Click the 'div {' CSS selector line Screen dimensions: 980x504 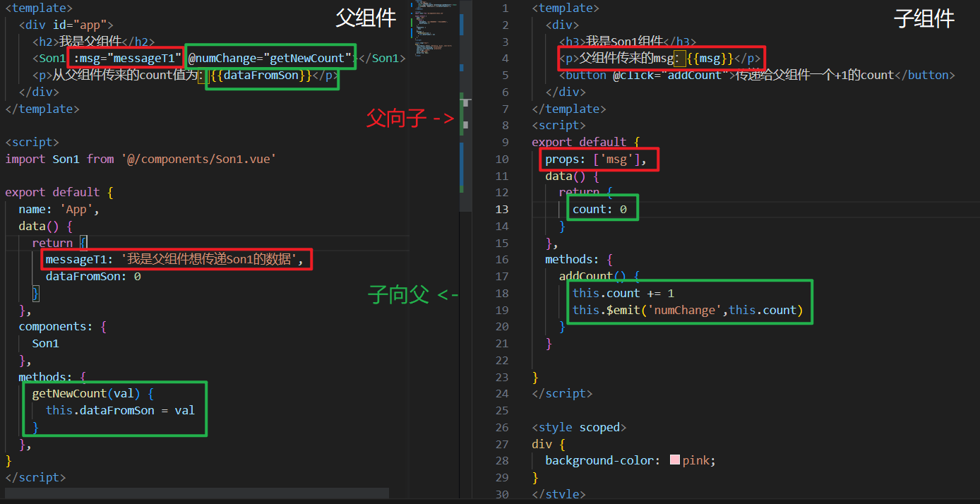(549, 444)
